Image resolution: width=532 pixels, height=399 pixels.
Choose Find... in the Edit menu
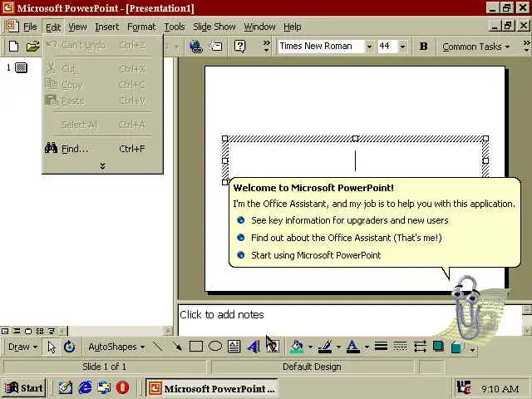coord(102,149)
